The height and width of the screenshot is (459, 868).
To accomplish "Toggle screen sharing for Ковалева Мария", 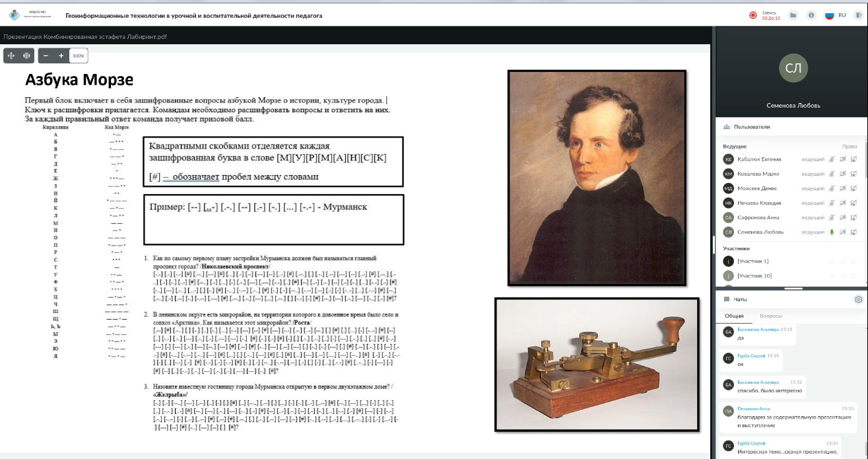I will click(854, 174).
